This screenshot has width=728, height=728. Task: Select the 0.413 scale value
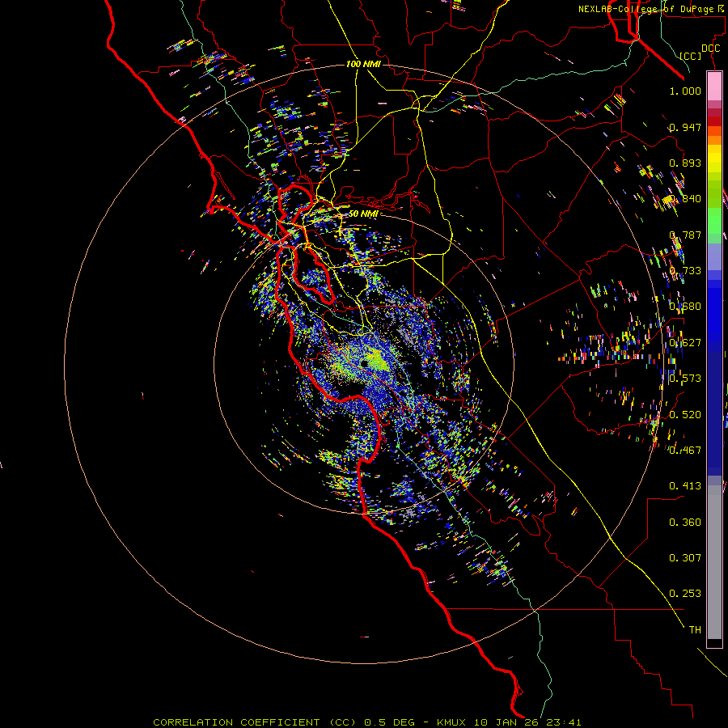point(685,486)
